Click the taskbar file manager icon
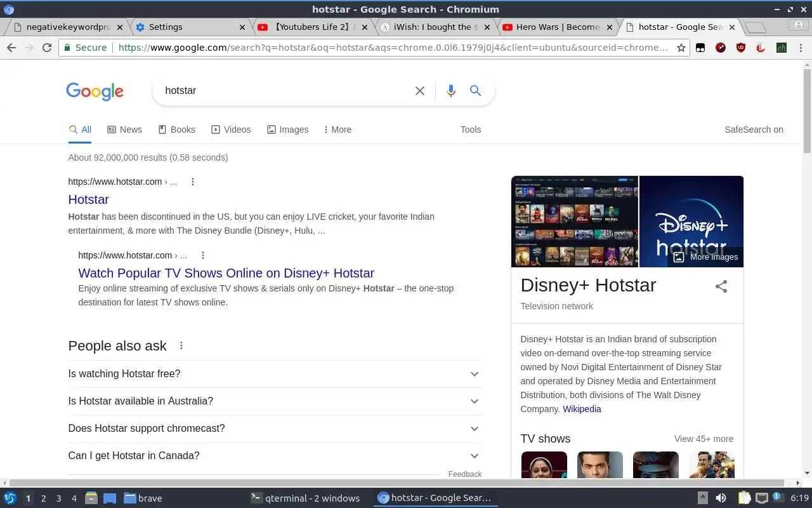Screen dimensions: 812x508 pos(91,498)
